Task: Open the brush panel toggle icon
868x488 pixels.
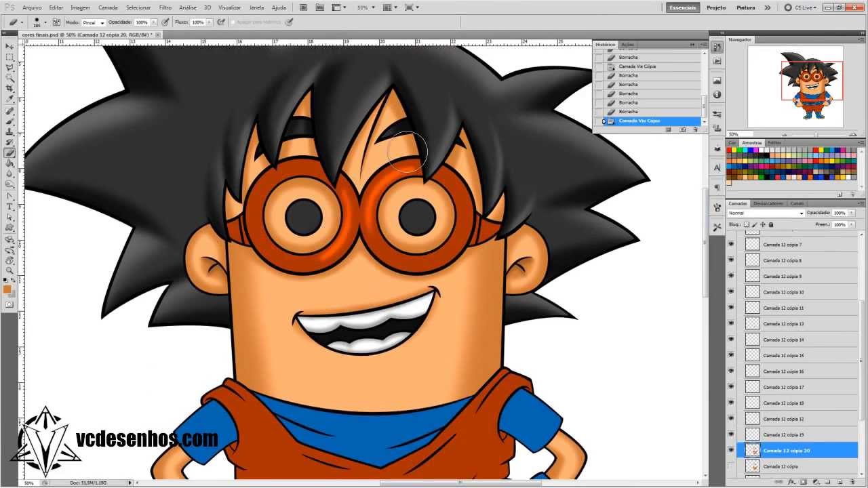Action: click(x=57, y=22)
